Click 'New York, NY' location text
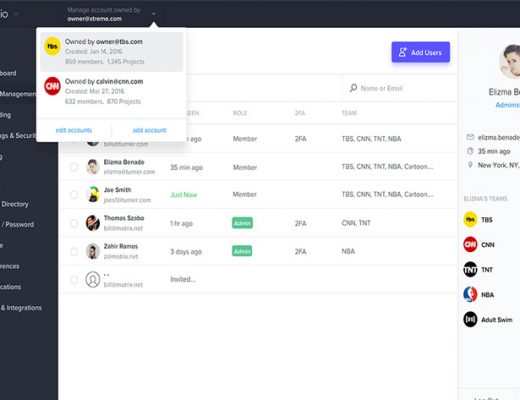This screenshot has height=400, width=520. pyautogui.click(x=499, y=165)
